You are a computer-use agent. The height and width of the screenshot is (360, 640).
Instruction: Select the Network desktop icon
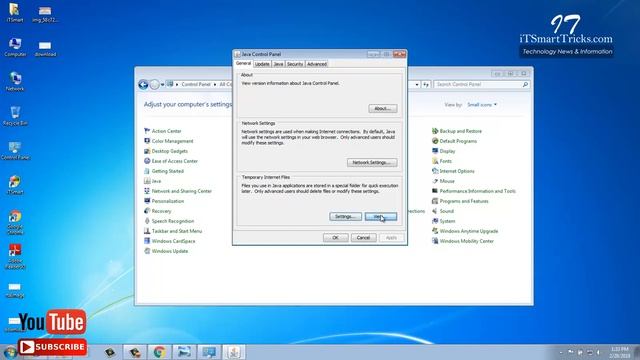coord(15,82)
